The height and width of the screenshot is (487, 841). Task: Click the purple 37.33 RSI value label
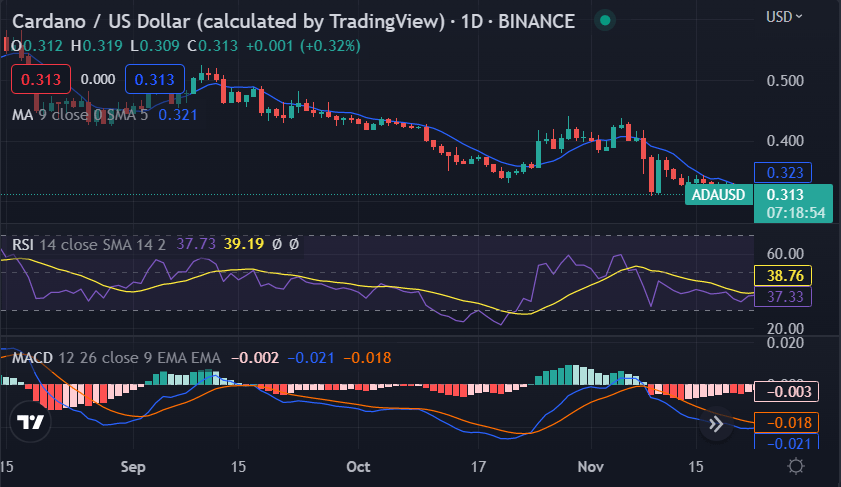pyautogui.click(x=783, y=297)
